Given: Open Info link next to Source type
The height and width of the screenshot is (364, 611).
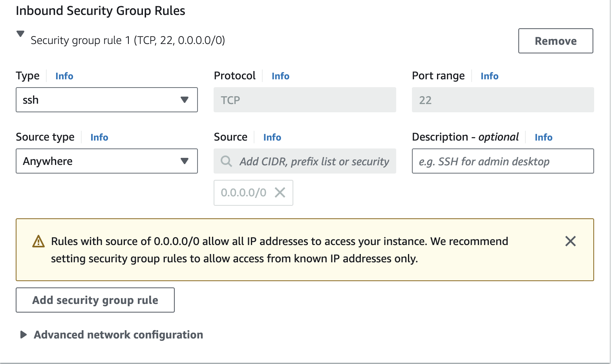Looking at the screenshot, I should coord(99,137).
